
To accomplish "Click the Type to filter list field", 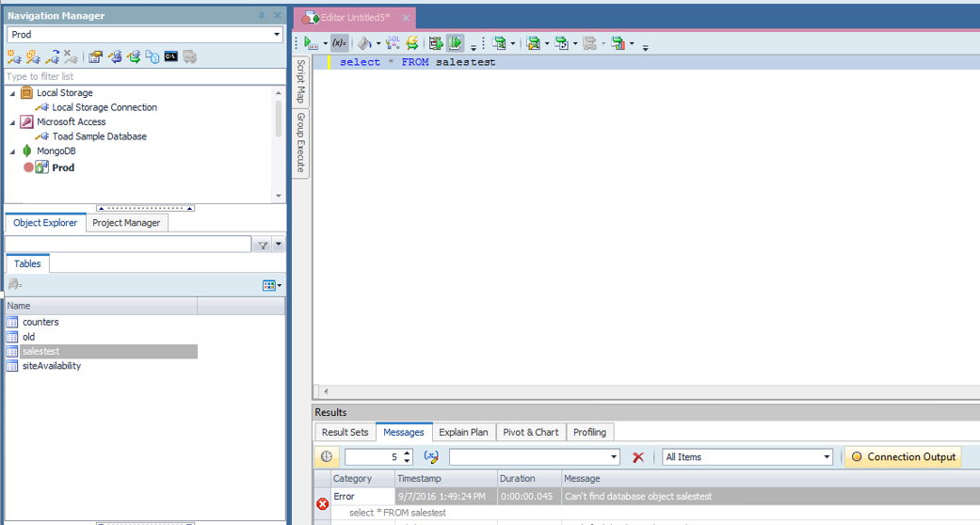I will pyautogui.click(x=141, y=76).
